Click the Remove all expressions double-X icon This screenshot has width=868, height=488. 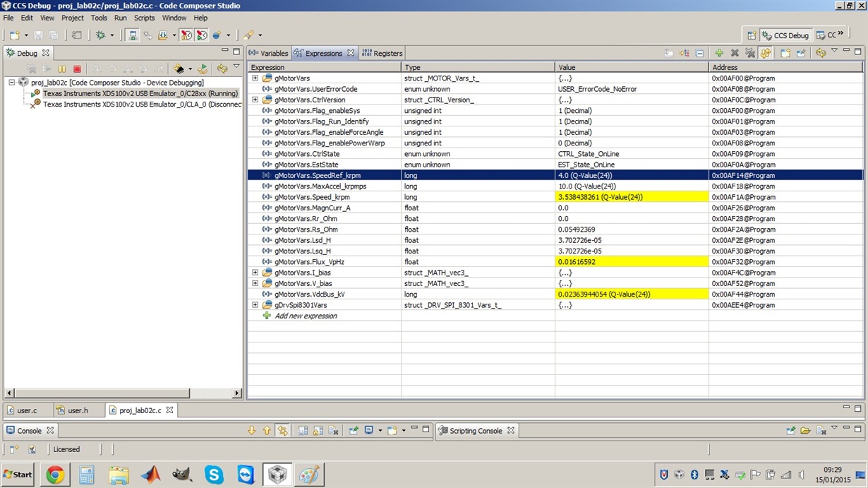click(x=750, y=53)
